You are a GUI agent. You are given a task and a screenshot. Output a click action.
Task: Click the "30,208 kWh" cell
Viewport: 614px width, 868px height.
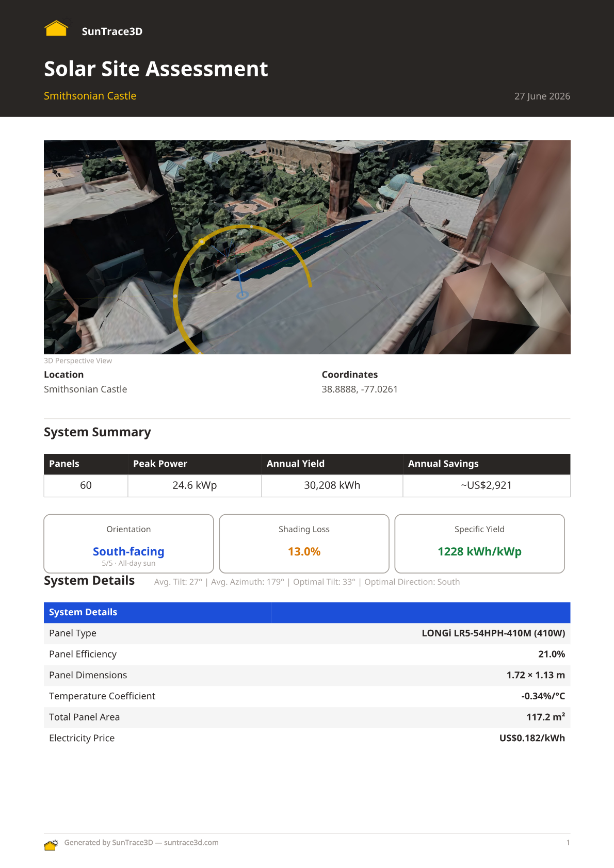tap(332, 485)
